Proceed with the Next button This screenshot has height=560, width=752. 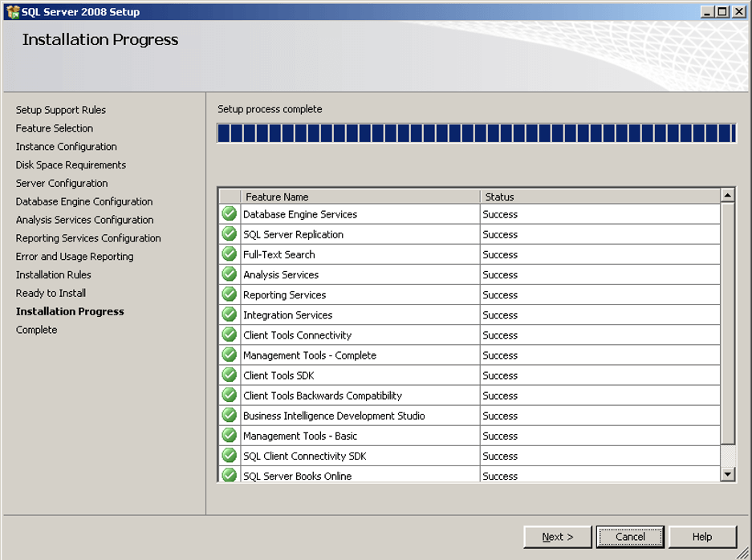(558, 537)
